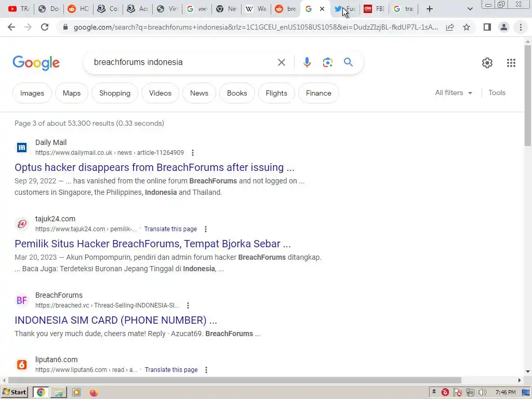The width and height of the screenshot is (532, 399).
Task: Share this page from address bar
Action: [450, 27]
